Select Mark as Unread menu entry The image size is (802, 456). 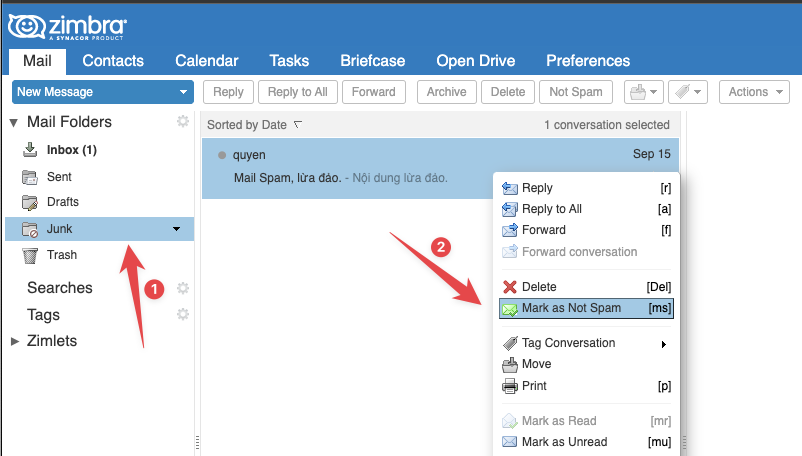(x=586, y=442)
